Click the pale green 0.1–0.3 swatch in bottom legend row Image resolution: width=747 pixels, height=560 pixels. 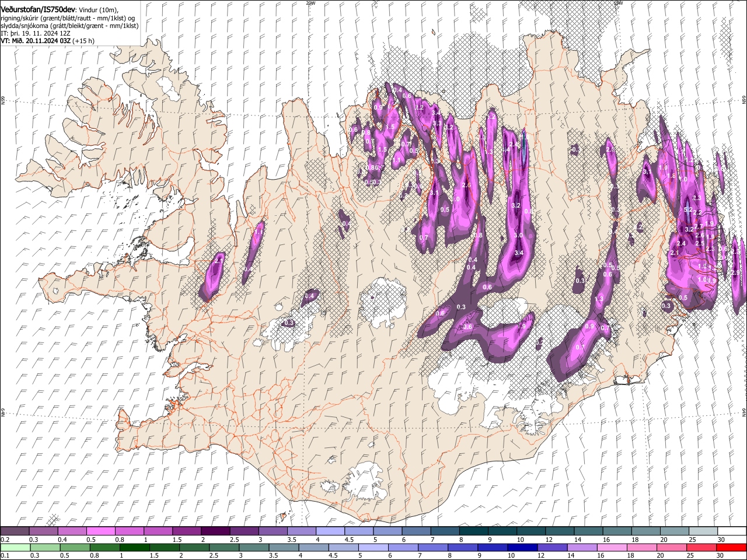[16, 548]
